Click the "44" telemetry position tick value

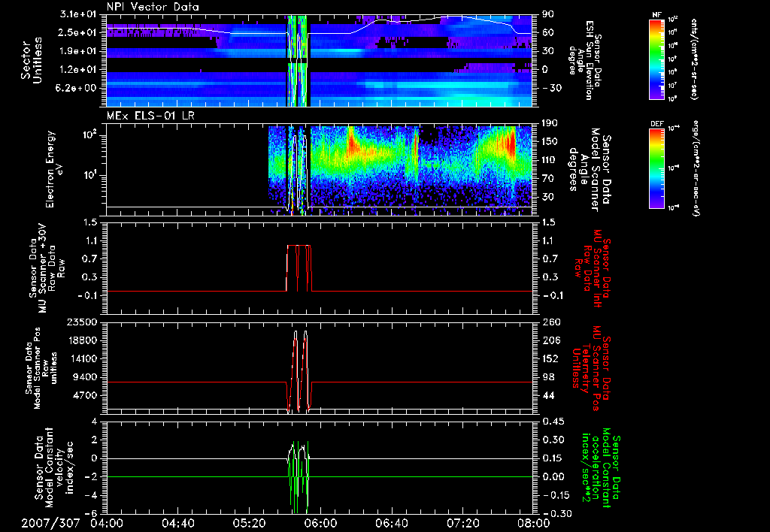(547, 395)
